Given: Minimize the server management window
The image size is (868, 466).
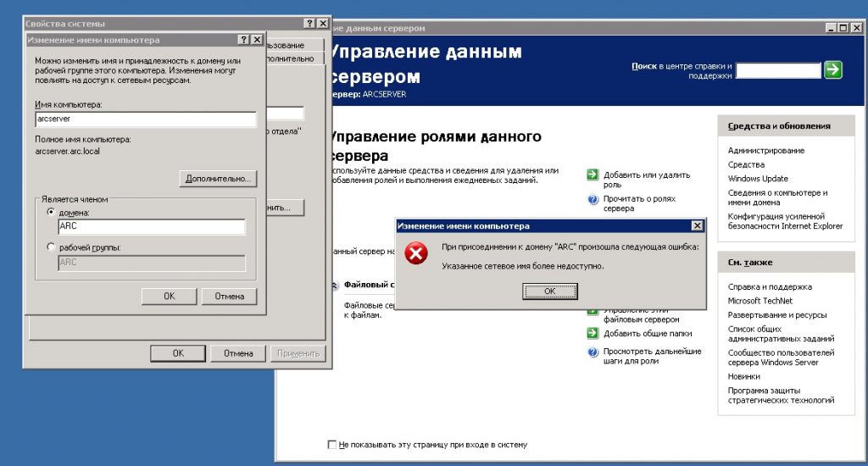Looking at the screenshot, I should [x=831, y=28].
